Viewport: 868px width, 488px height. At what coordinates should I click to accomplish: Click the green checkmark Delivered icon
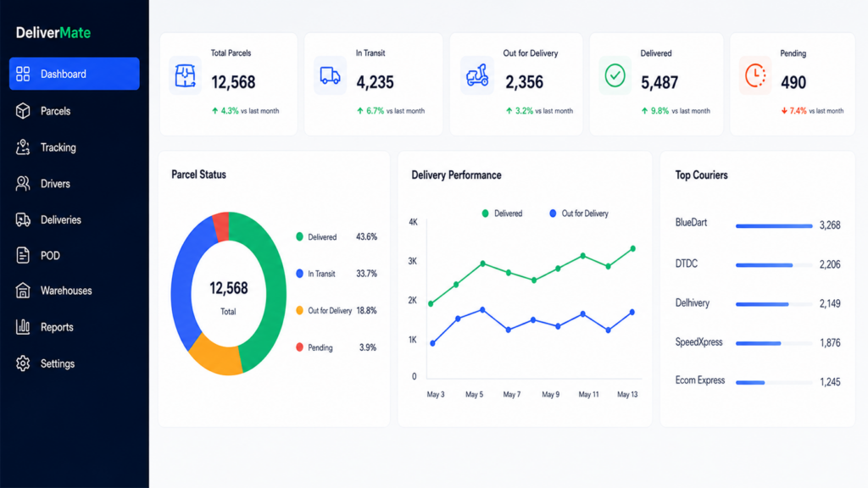pos(615,75)
